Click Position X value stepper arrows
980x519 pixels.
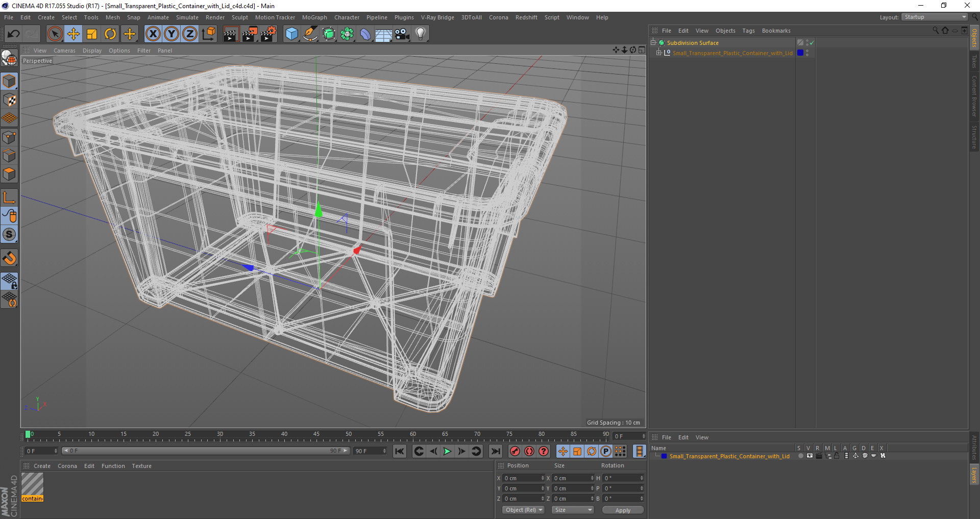(543, 478)
